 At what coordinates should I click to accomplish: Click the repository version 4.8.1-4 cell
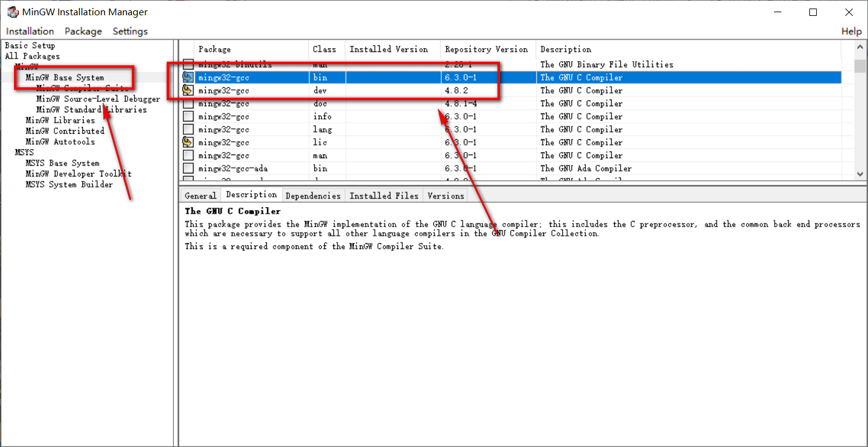click(461, 104)
